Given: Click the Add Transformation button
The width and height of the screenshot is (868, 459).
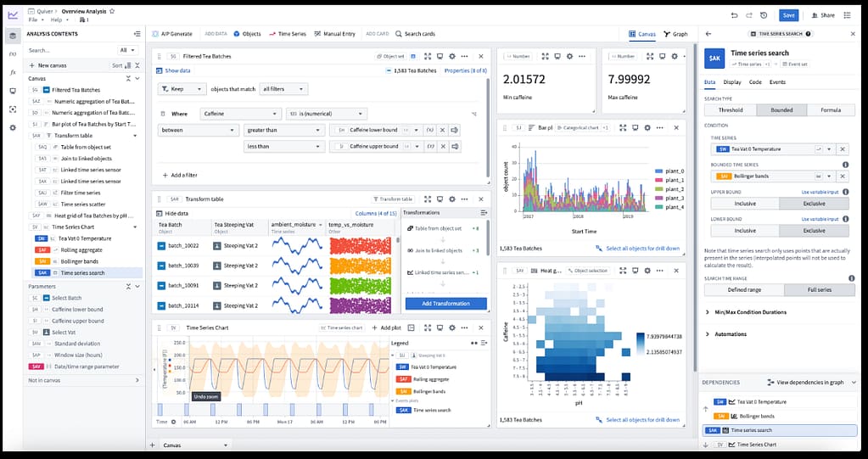Looking at the screenshot, I should [x=445, y=303].
